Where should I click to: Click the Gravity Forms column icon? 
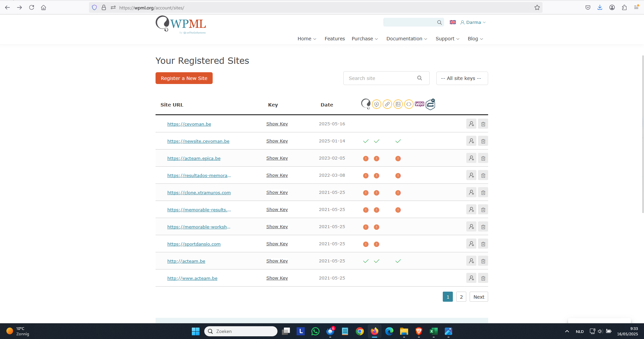tap(430, 104)
